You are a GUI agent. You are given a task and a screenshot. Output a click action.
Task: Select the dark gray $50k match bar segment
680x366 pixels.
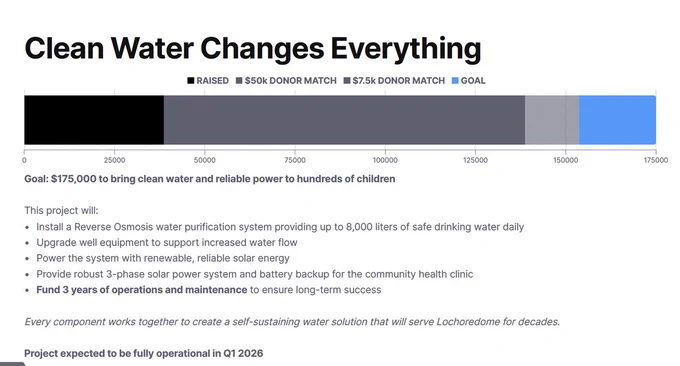[344, 120]
